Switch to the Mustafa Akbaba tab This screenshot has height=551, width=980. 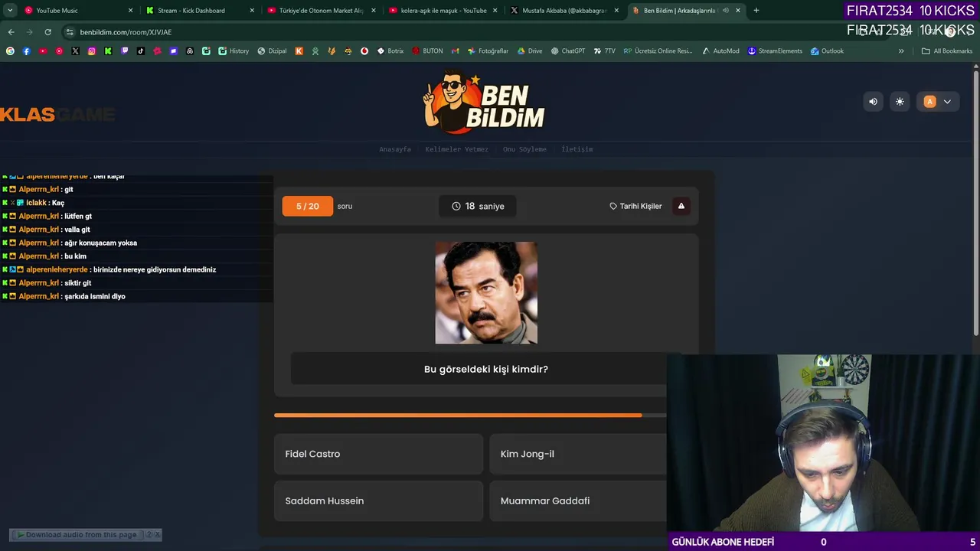(x=564, y=11)
